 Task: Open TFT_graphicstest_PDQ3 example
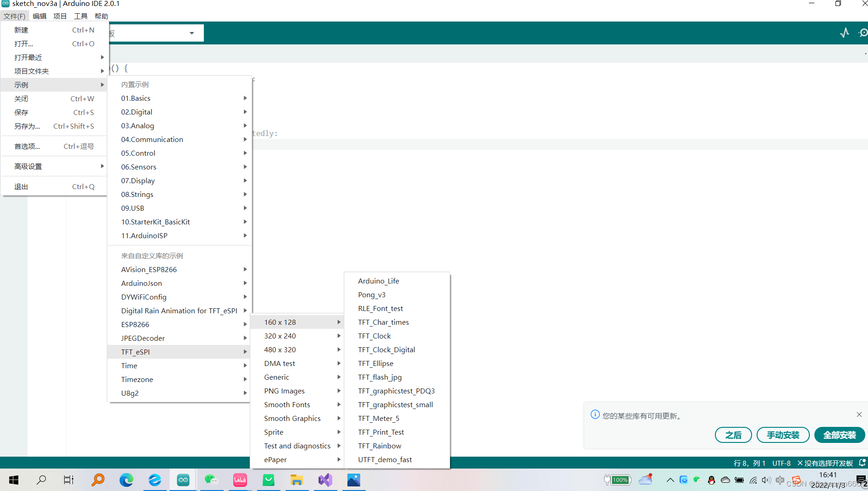(397, 391)
